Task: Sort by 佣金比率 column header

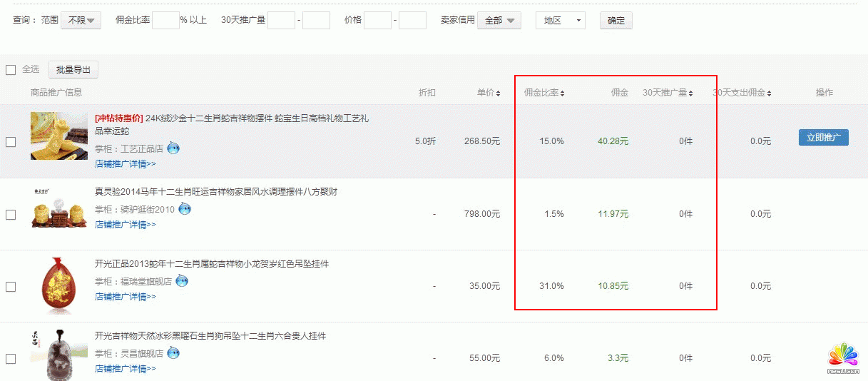Action: click(x=544, y=93)
